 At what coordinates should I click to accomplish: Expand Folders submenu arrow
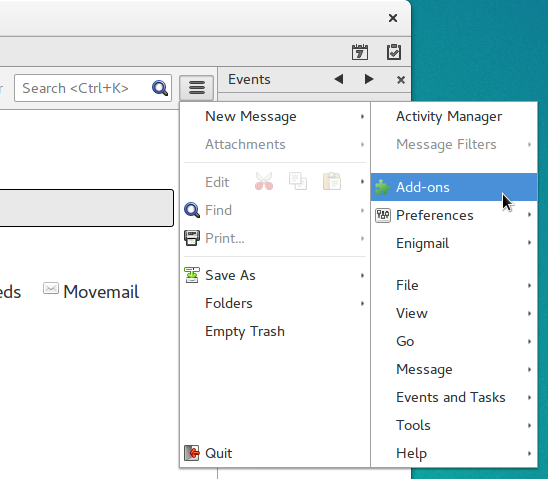[362, 303]
